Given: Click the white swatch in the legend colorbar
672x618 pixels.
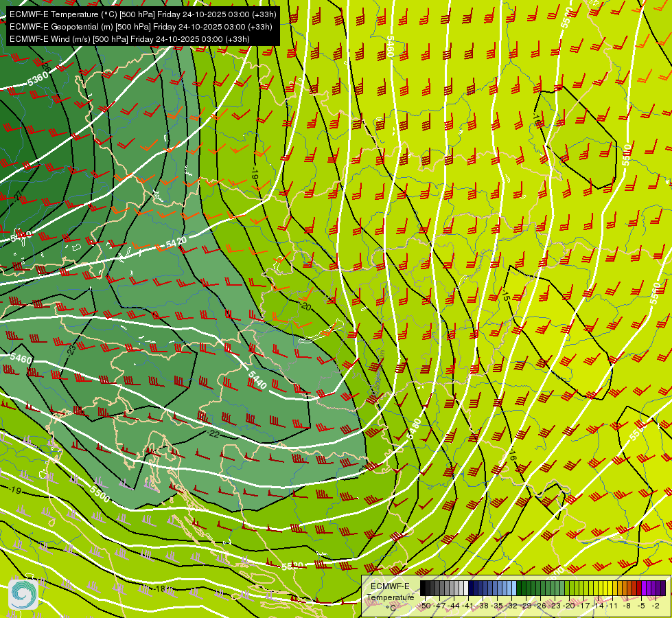Looking at the screenshot, I should coord(466,588).
